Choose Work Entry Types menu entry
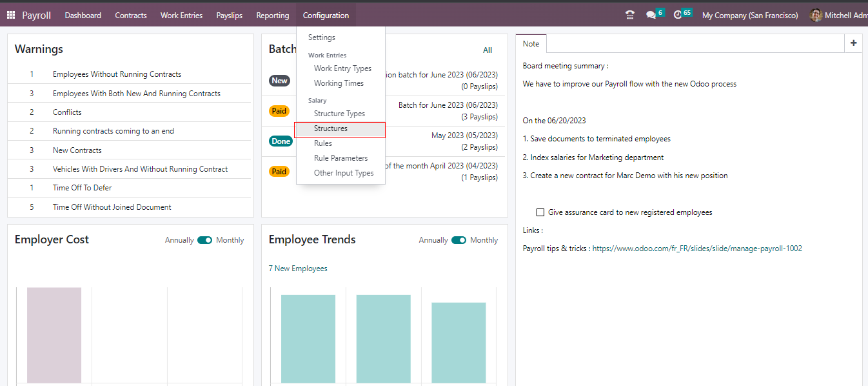The width and height of the screenshot is (868, 386). point(342,68)
